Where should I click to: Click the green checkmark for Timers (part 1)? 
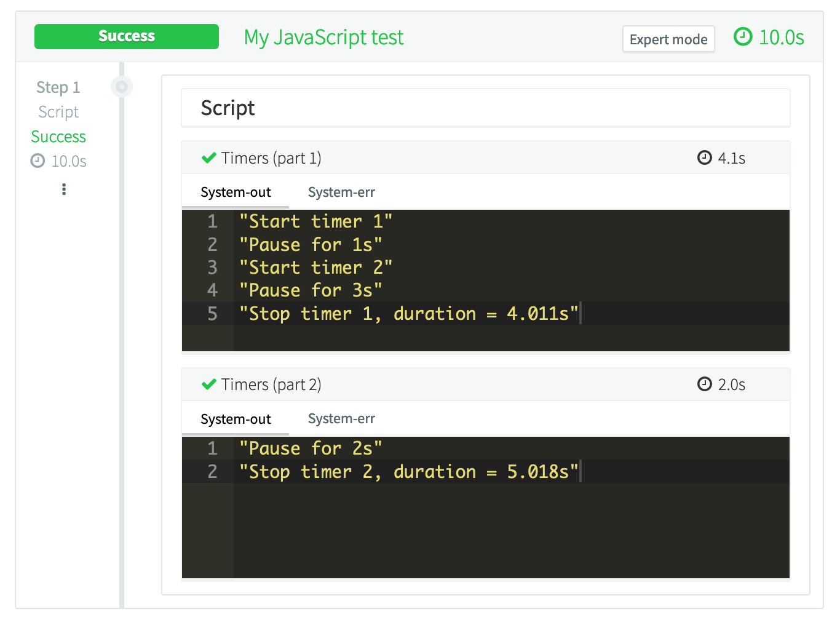(x=209, y=158)
